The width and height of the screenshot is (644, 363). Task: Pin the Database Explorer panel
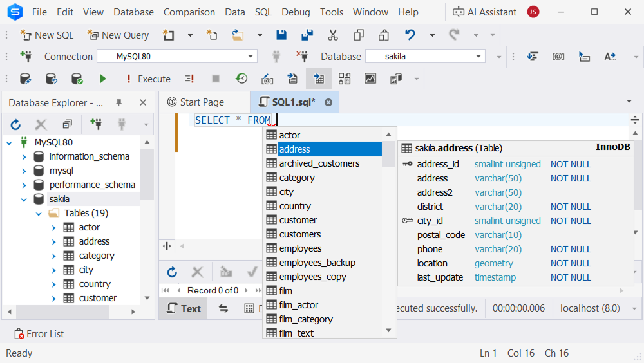click(118, 102)
